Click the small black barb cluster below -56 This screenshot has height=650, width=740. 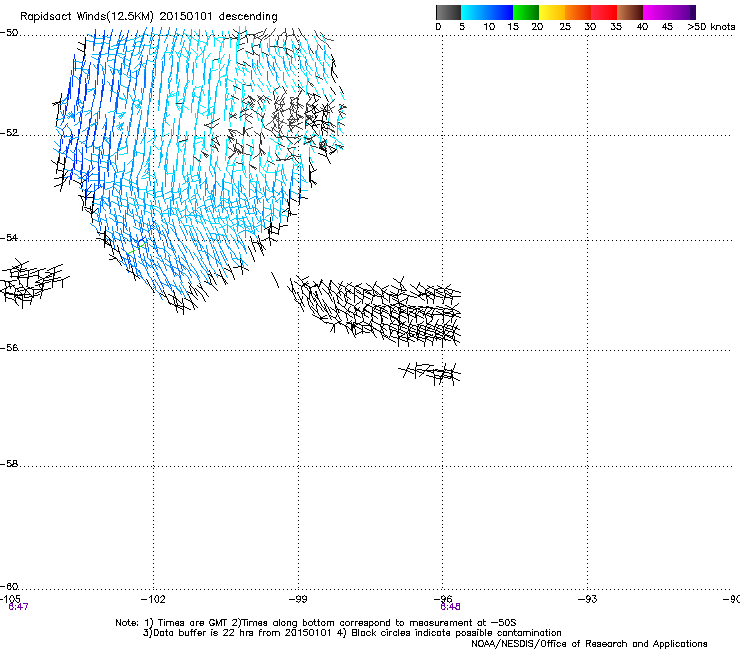coord(430,373)
